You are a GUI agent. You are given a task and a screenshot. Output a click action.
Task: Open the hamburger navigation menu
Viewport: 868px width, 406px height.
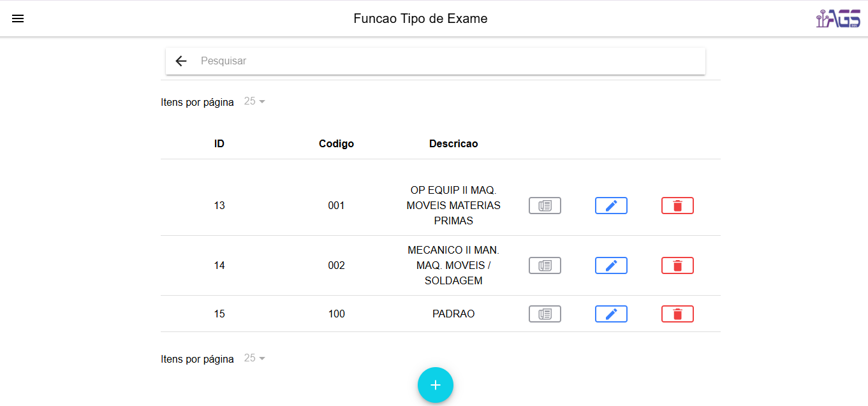(18, 18)
